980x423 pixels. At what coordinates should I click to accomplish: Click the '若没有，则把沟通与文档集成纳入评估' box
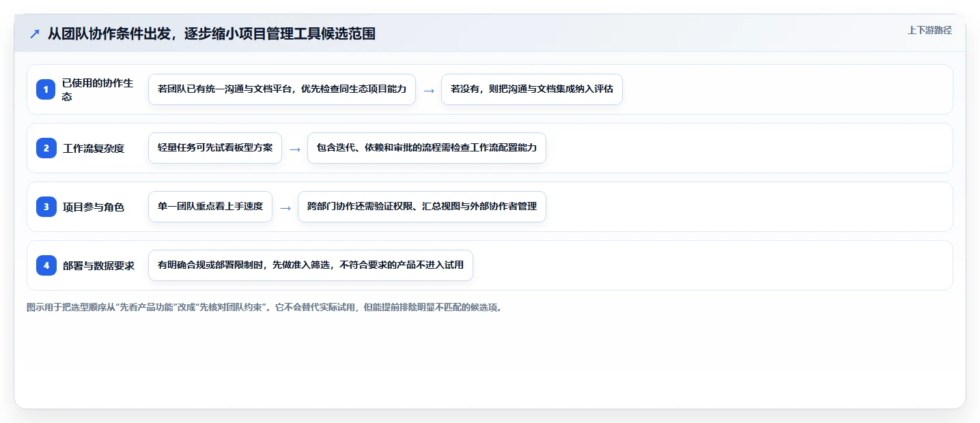(532, 89)
